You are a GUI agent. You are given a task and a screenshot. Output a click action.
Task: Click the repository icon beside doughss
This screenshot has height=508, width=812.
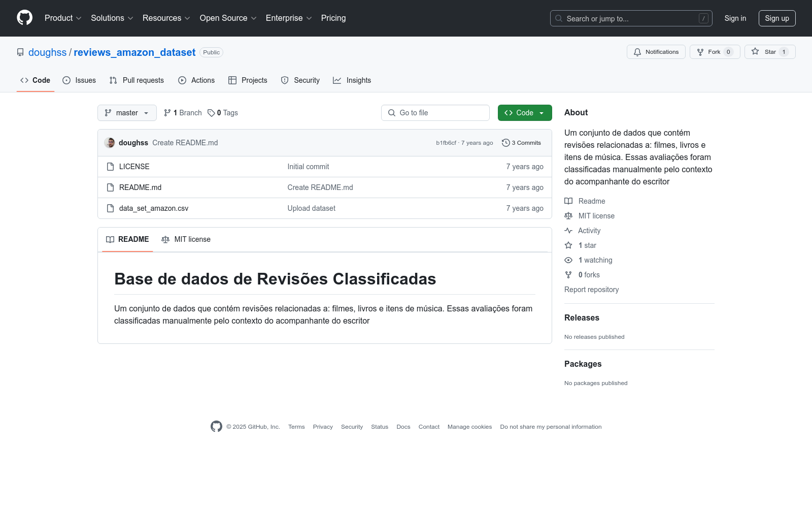point(20,52)
